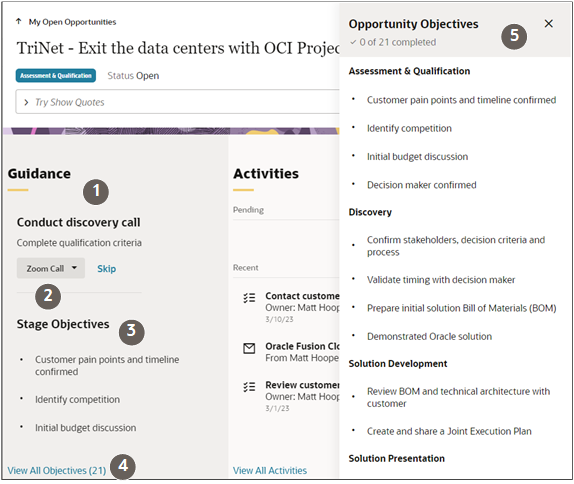
Task: Open the Zoom Call dropdown arrow
Action: 74,268
